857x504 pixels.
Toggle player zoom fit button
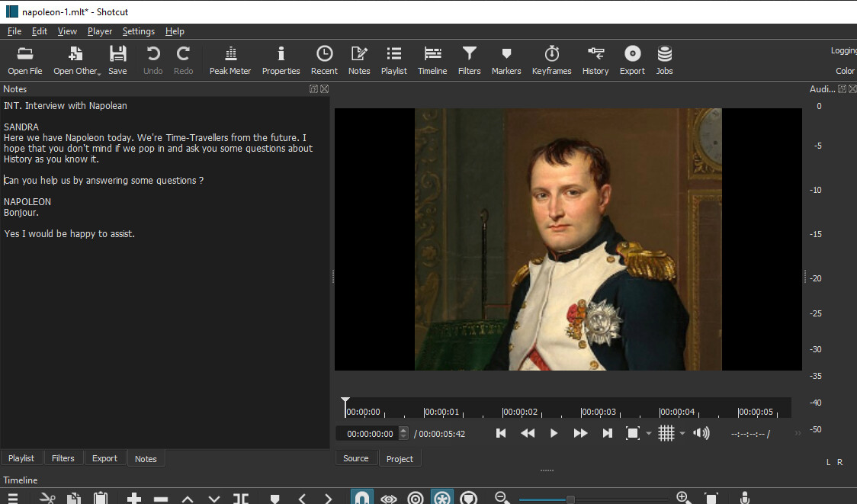pyautogui.click(x=632, y=434)
